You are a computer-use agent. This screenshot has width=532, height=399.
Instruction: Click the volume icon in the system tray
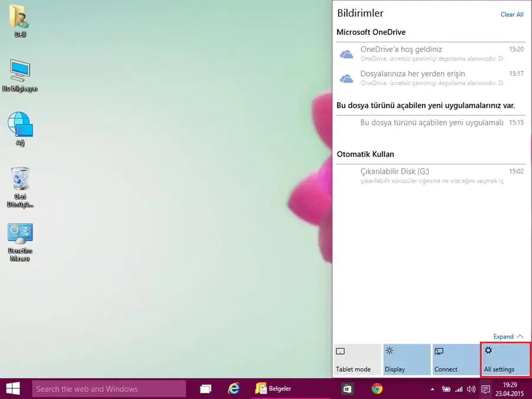click(x=470, y=390)
